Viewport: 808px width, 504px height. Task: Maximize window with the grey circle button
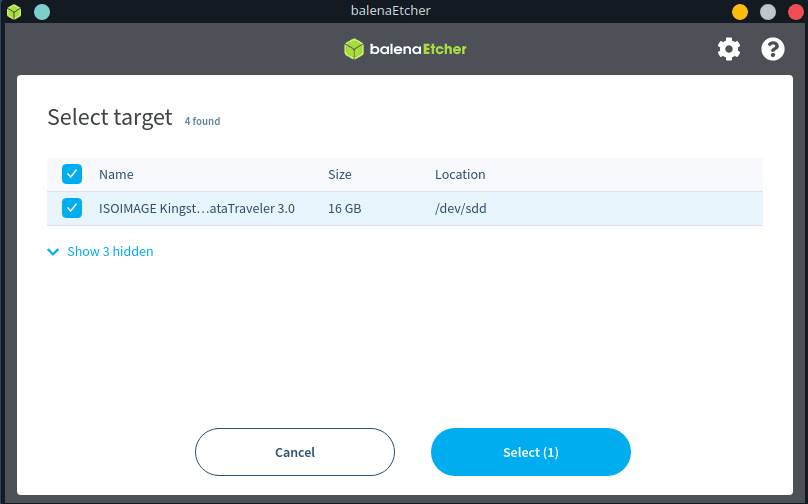click(x=768, y=12)
